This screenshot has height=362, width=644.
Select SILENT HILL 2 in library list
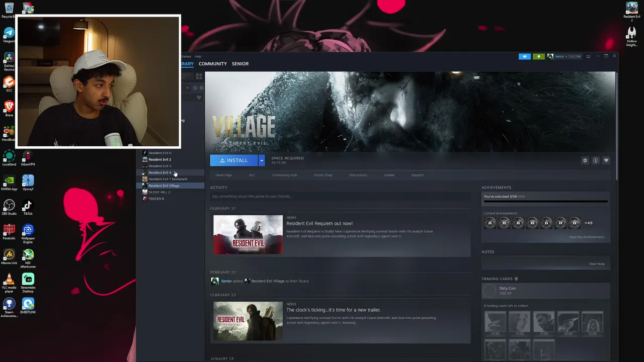click(159, 192)
